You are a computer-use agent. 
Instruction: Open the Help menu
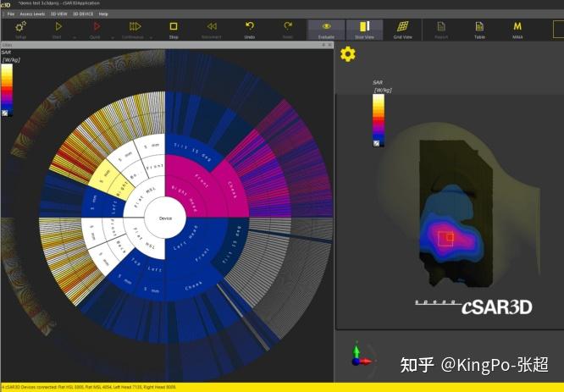[x=103, y=14]
